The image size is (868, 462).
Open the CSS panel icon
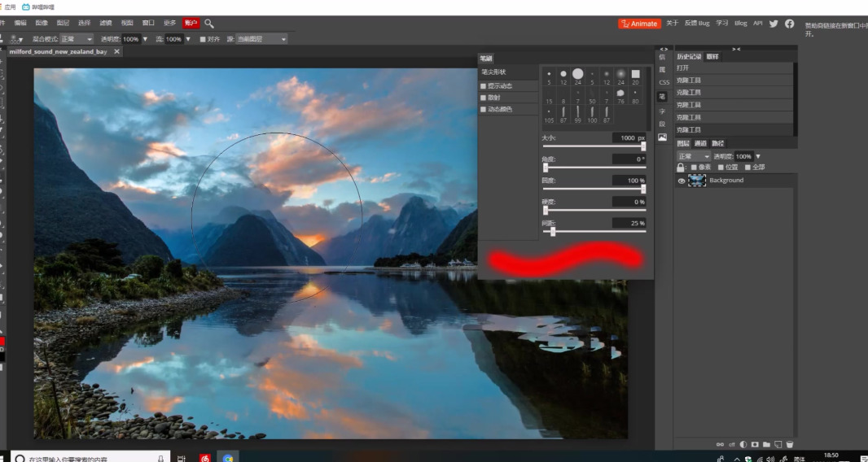pyautogui.click(x=664, y=82)
